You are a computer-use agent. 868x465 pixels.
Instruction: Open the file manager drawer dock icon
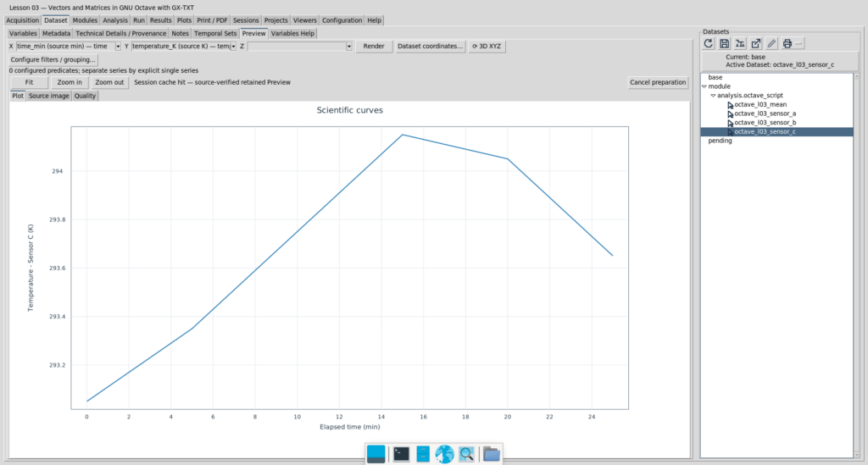pos(423,454)
